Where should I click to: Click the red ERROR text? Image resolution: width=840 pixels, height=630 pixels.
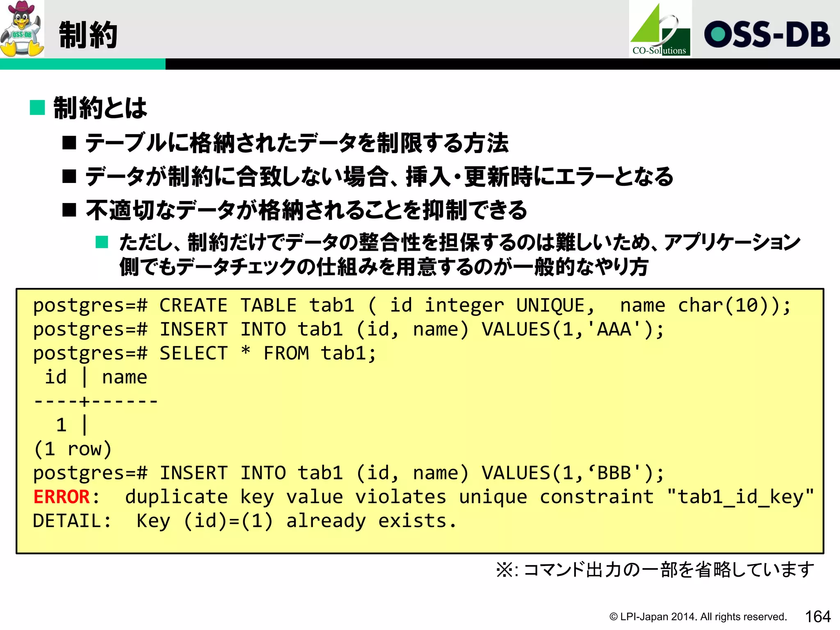[x=62, y=497]
